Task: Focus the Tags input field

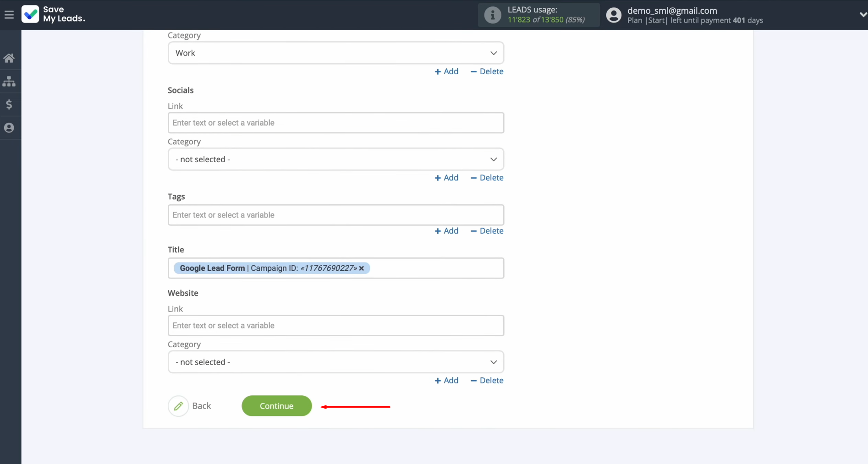Action: pyautogui.click(x=335, y=215)
